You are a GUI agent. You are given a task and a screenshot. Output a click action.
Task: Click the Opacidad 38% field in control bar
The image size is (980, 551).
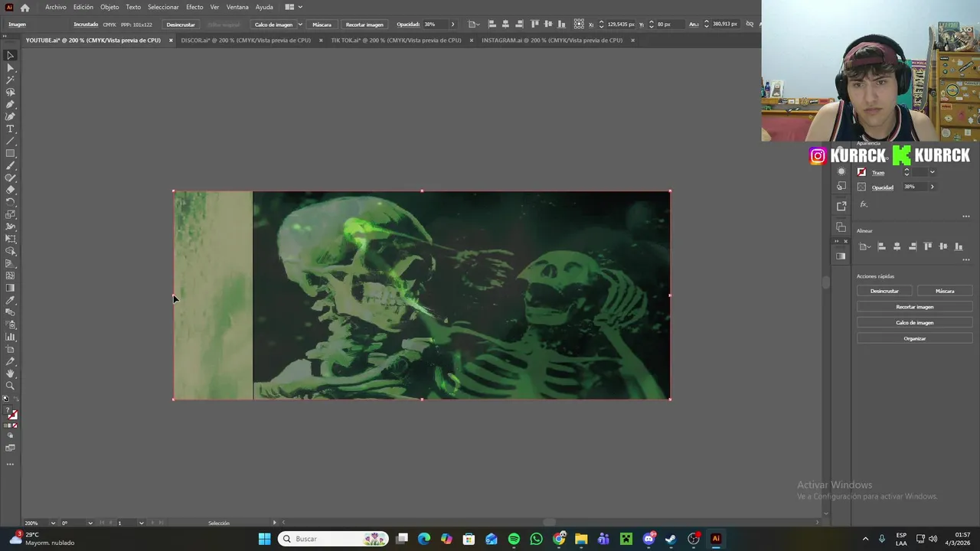[x=435, y=24]
